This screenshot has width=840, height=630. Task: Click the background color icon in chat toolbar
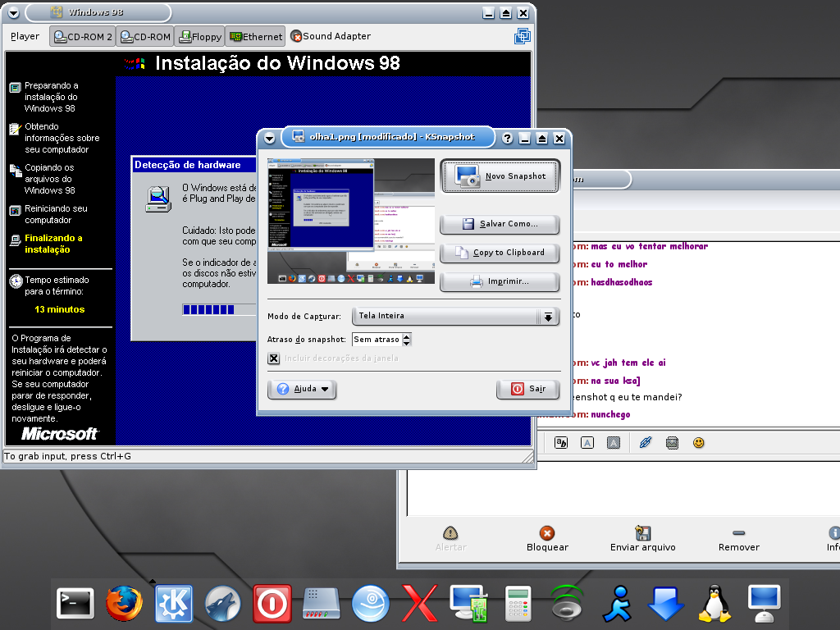[614, 442]
